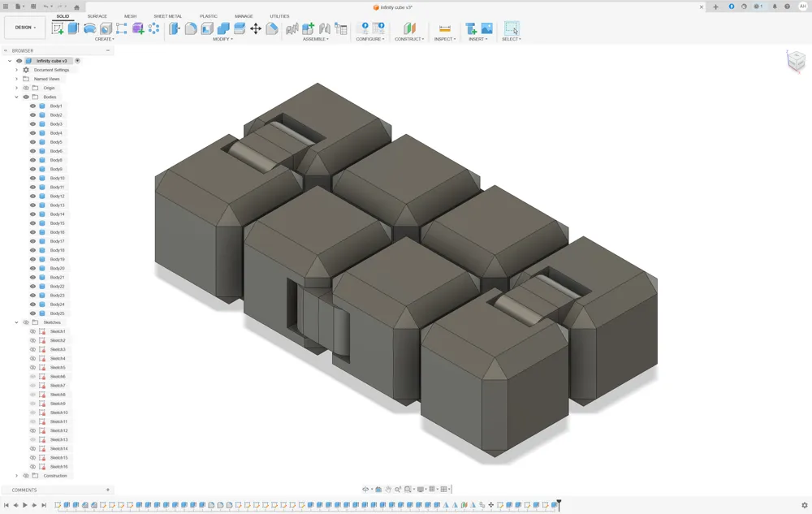Image resolution: width=812 pixels, height=514 pixels.
Task: Add a comment with plus in COMMENTS
Action: 108,490
